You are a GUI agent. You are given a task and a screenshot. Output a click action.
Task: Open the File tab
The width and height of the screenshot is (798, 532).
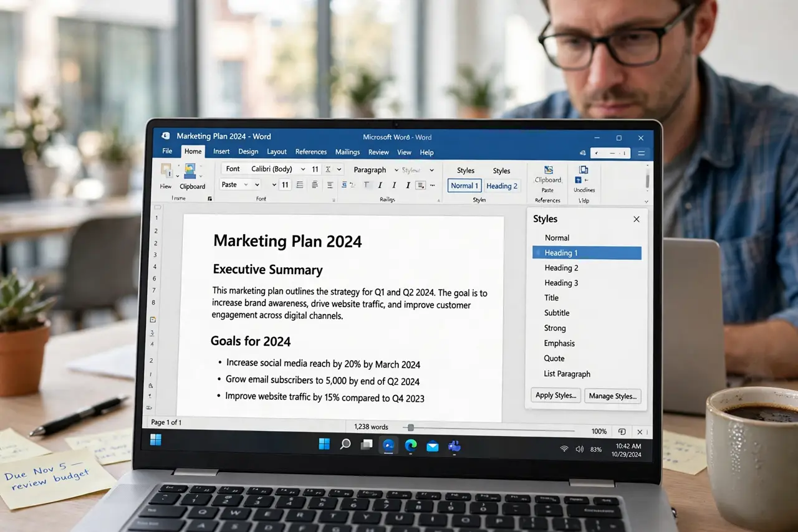167,151
